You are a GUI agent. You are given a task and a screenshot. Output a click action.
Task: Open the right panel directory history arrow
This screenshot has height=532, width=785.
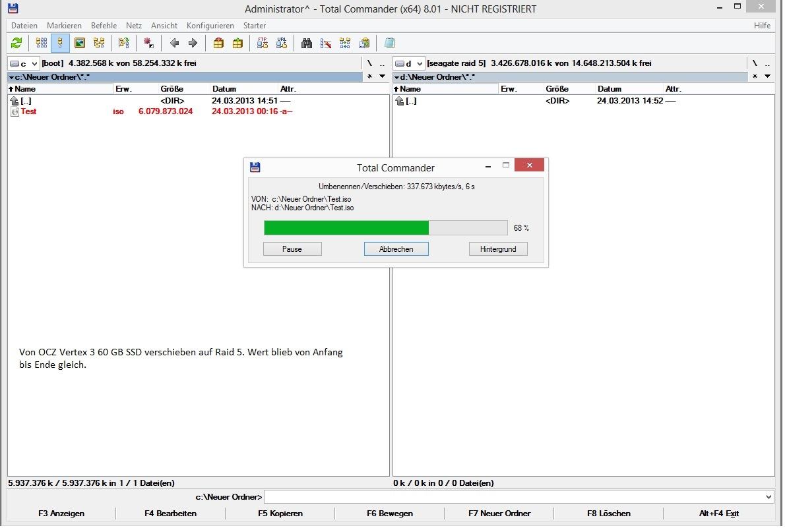(767, 76)
